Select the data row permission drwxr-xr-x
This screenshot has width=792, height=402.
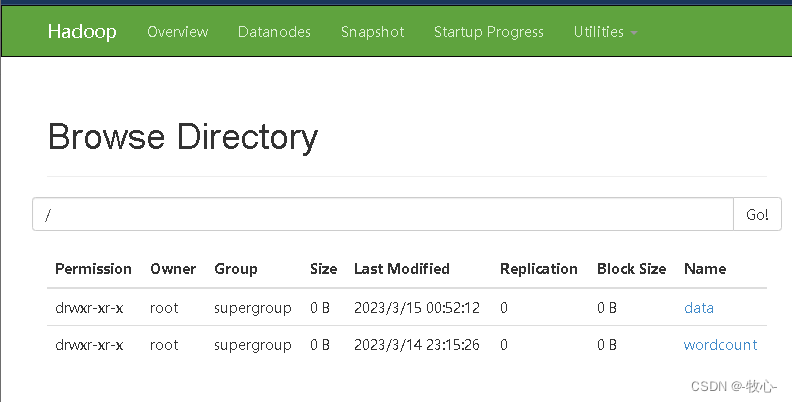point(89,308)
